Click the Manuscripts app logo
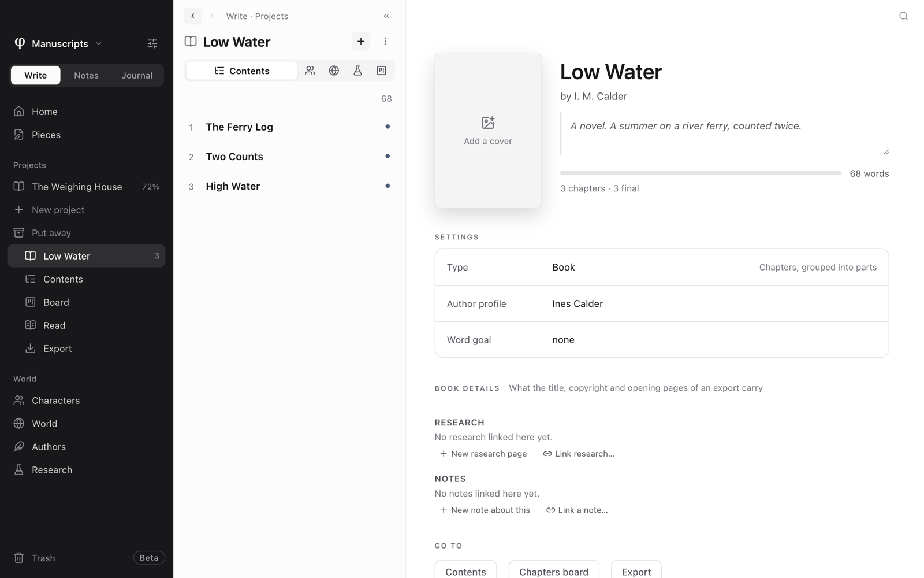The image size is (924, 578). click(x=20, y=43)
